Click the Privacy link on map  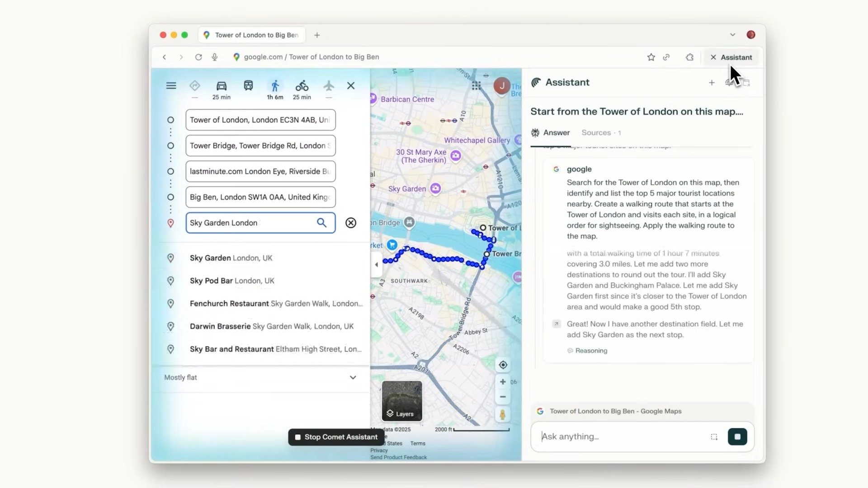coord(379,450)
